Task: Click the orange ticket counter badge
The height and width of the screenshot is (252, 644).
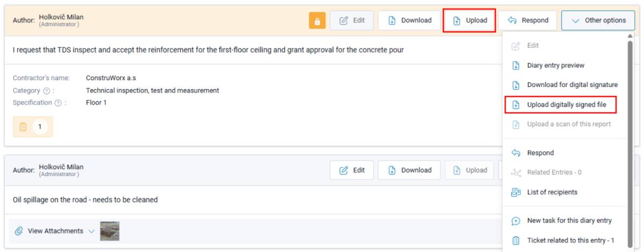Action: click(33, 127)
